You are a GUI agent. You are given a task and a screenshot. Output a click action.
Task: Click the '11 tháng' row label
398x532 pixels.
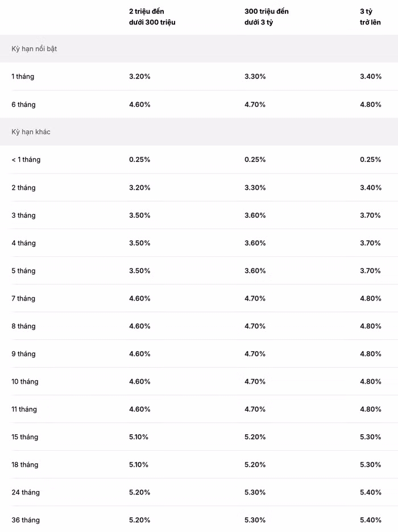[24, 409]
